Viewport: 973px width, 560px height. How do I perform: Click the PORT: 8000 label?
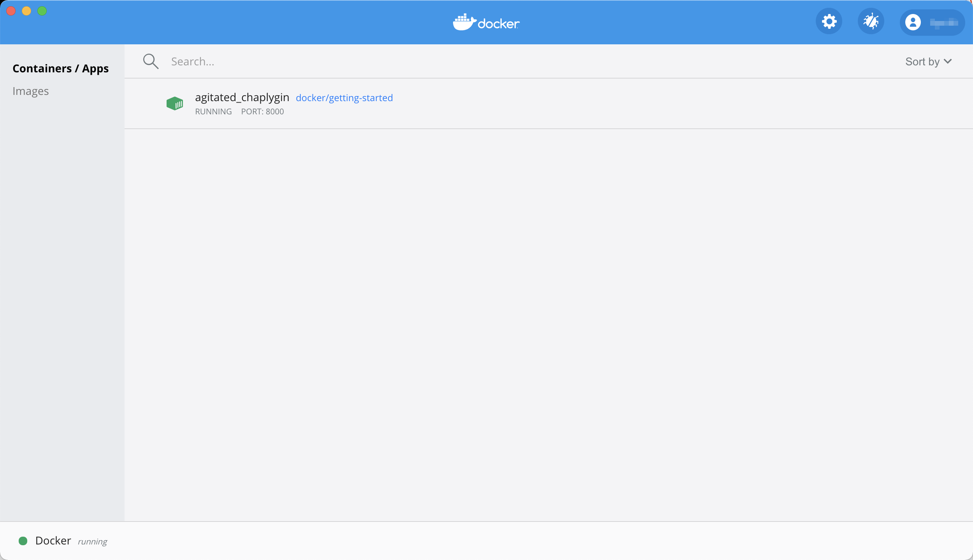(263, 112)
